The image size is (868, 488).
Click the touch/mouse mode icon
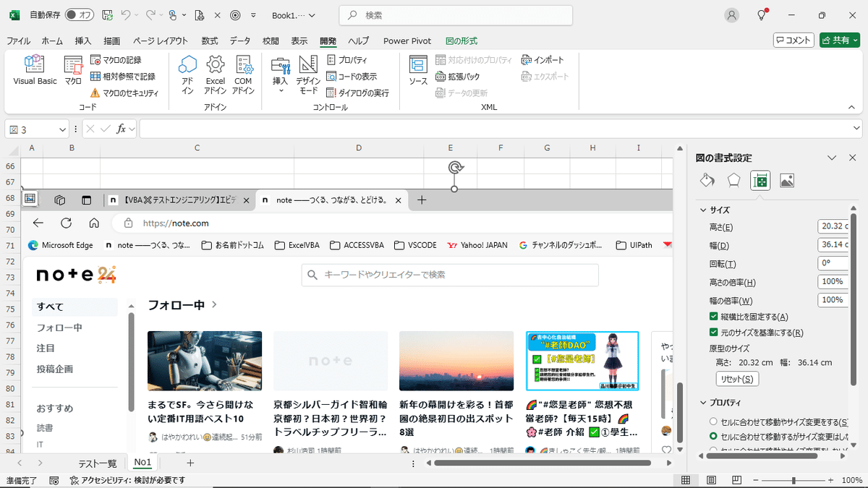coord(173,15)
